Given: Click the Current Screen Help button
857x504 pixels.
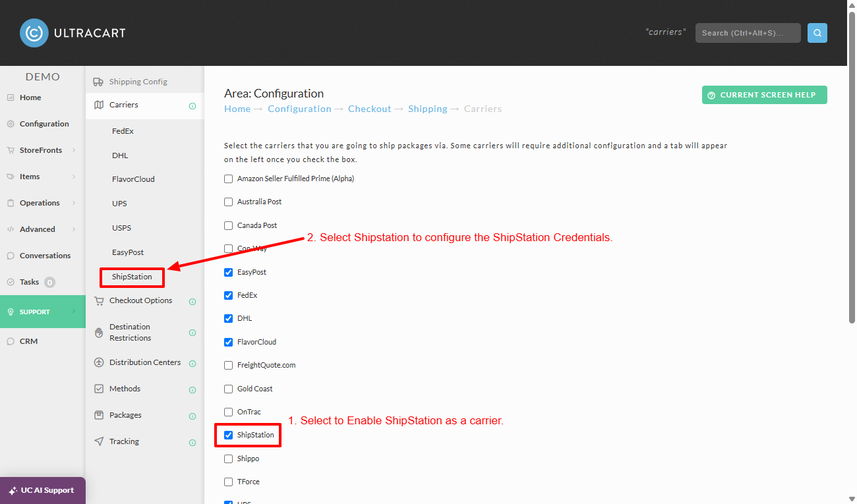Looking at the screenshot, I should click(x=765, y=95).
